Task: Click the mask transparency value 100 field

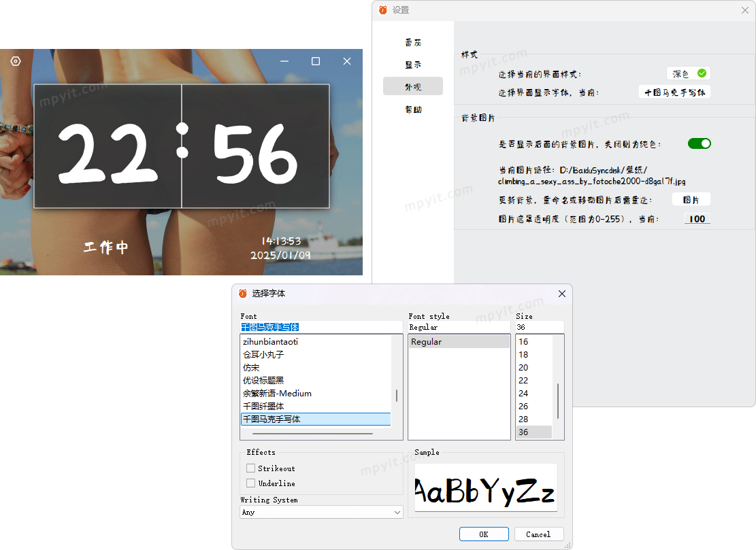Action: point(697,219)
